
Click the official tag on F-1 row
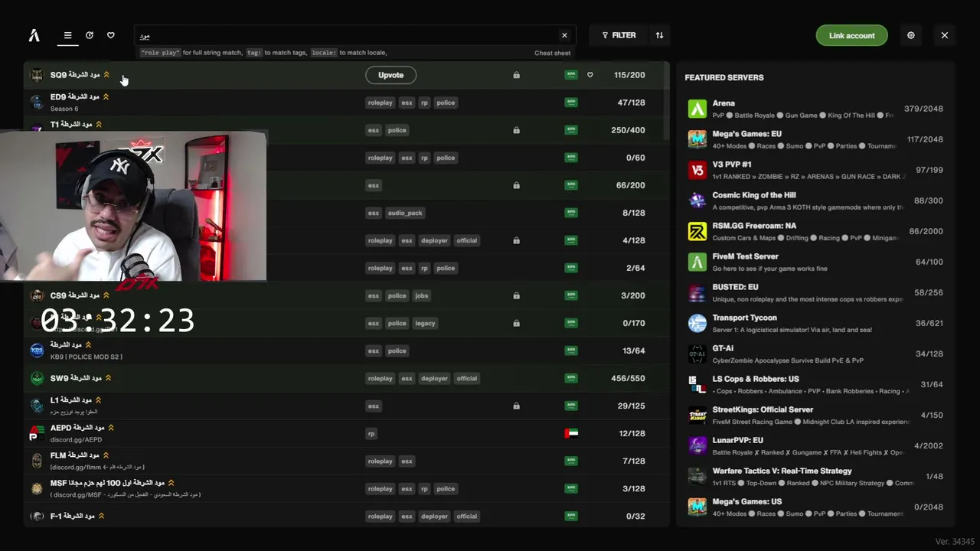467,516
